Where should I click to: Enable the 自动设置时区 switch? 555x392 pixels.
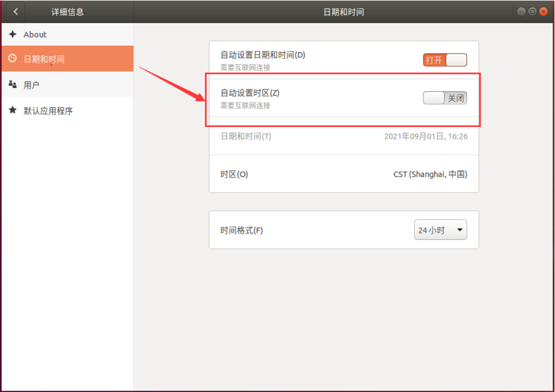click(445, 98)
